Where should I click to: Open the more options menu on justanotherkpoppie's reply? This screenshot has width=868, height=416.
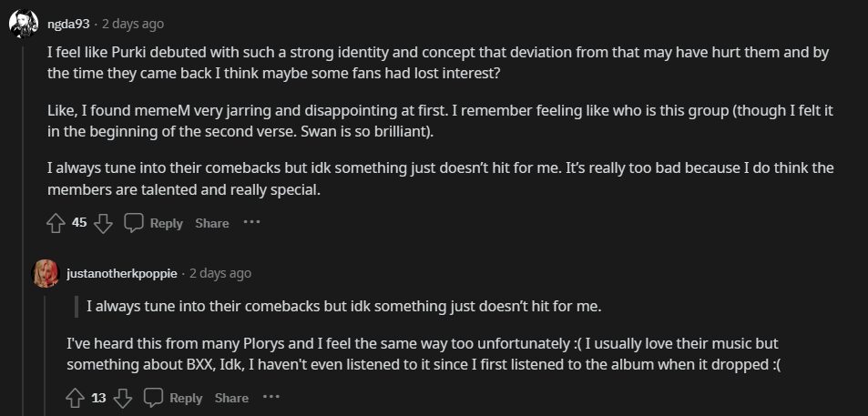[271, 397]
